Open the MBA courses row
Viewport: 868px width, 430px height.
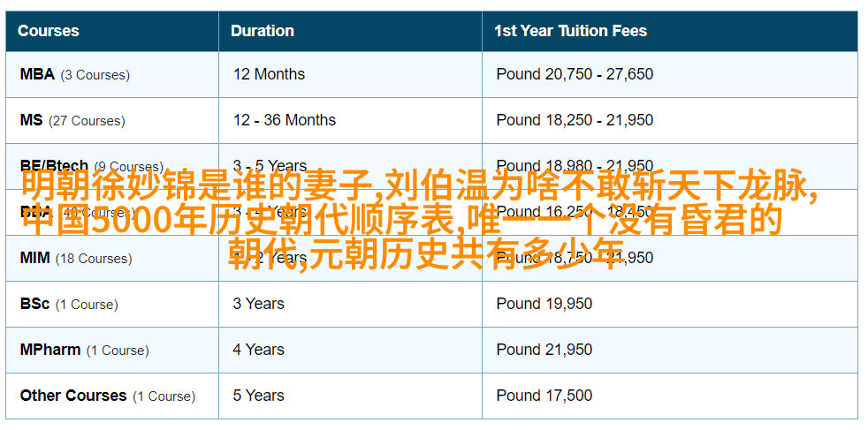point(431,75)
